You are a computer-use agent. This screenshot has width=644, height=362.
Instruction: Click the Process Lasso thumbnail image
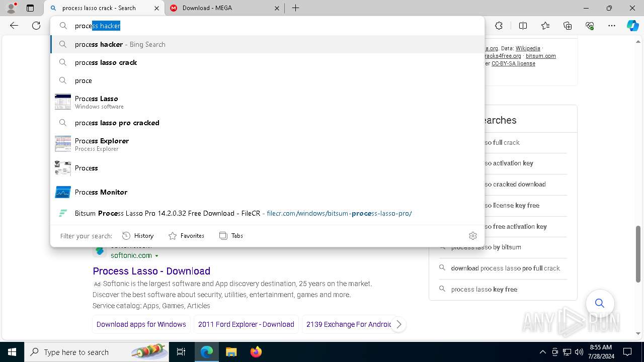[x=63, y=102]
